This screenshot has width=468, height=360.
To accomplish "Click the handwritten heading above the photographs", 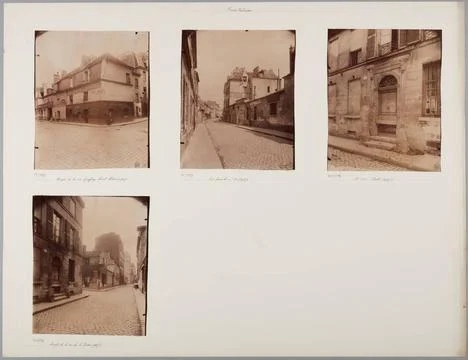I will click(x=239, y=10).
